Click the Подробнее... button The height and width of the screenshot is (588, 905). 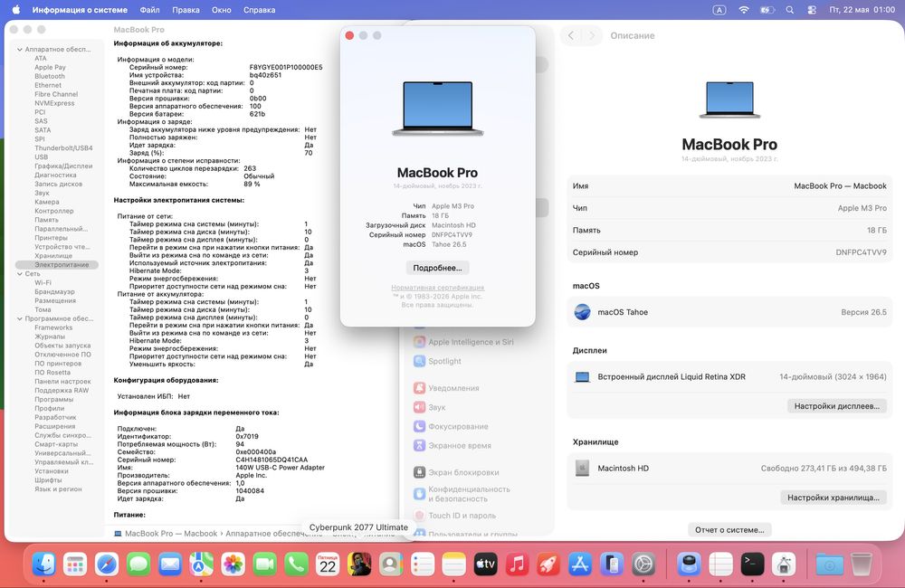437,268
